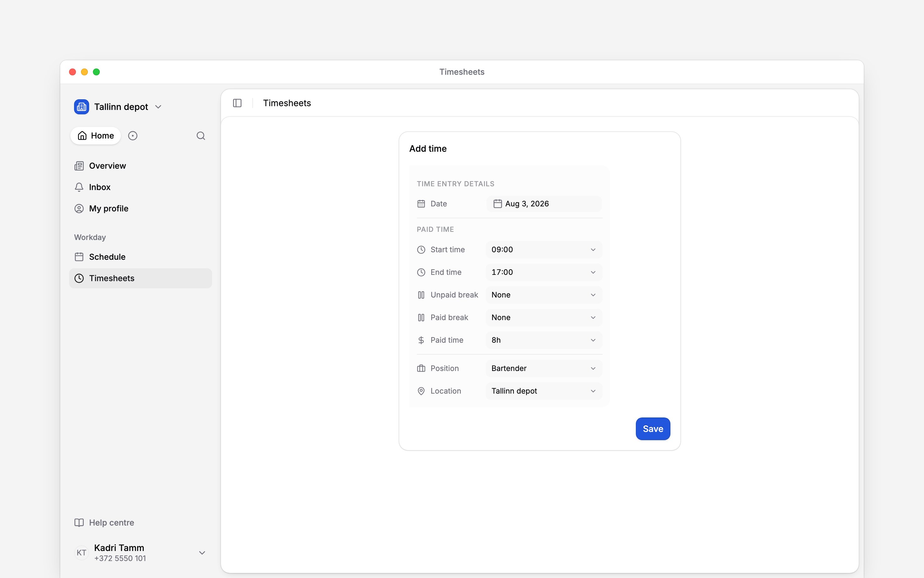This screenshot has width=924, height=578.
Task: Open Schedule under Workday
Action: click(141, 257)
